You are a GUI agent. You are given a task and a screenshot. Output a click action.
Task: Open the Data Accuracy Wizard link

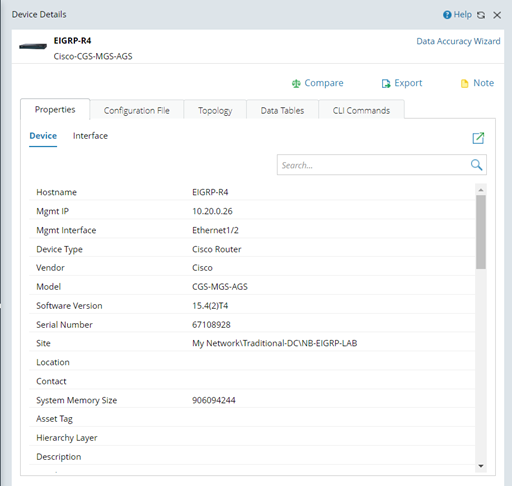tap(458, 41)
